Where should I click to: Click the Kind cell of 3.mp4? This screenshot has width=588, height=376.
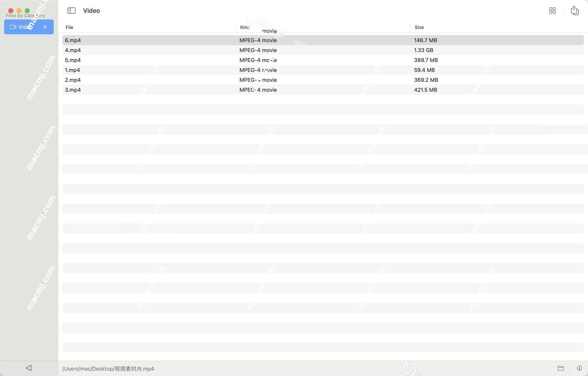tap(258, 90)
